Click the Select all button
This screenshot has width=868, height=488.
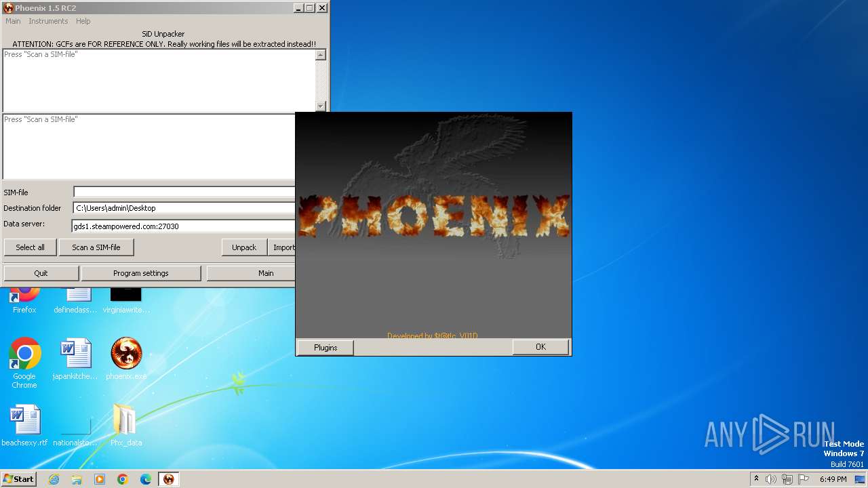click(30, 247)
